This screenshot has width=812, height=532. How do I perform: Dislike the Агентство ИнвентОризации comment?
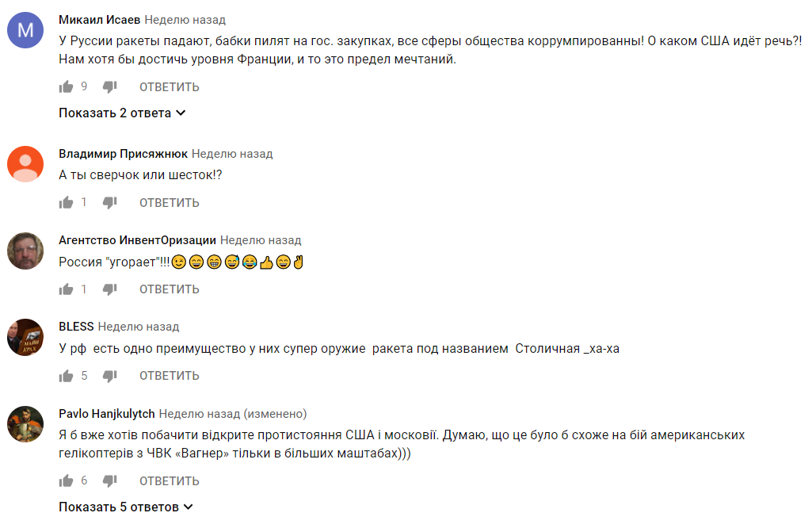point(110,289)
